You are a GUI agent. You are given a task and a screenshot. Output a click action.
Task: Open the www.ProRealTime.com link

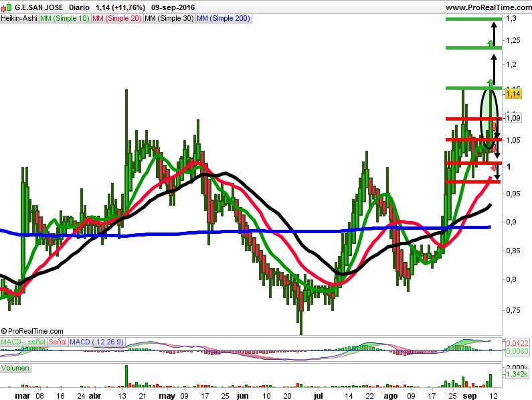tap(489, 7)
